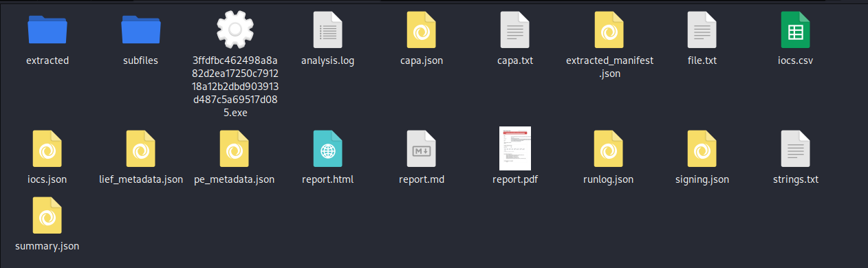The height and width of the screenshot is (268, 868).
Task: Select the report.html globe icon
Action: (x=328, y=148)
